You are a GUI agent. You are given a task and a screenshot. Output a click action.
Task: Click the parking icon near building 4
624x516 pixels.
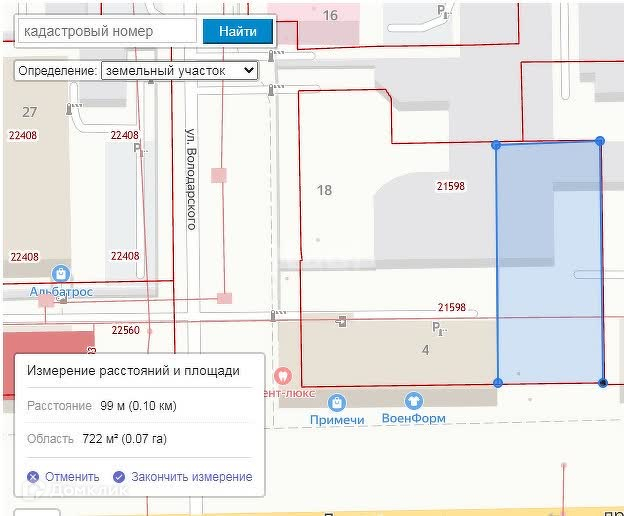(x=439, y=329)
